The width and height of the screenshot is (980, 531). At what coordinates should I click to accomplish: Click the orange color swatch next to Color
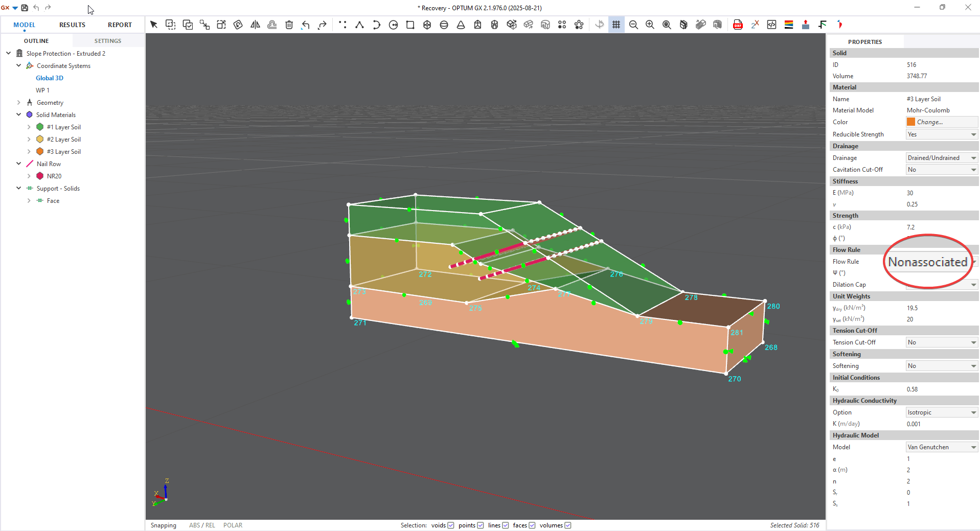pyautogui.click(x=910, y=122)
